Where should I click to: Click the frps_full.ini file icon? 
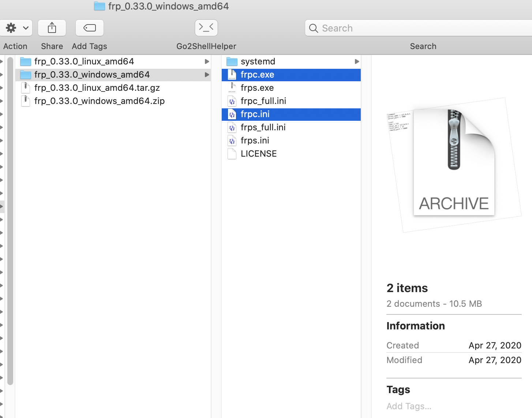point(232,127)
